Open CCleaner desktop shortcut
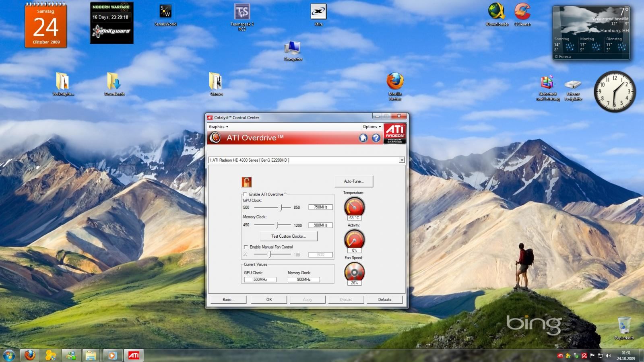The height and width of the screenshot is (362, 644). point(522,15)
